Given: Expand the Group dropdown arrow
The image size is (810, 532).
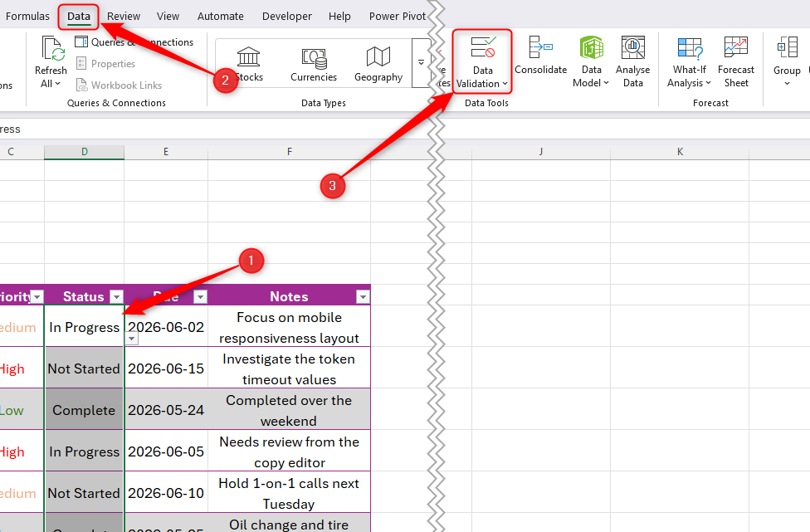Looking at the screenshot, I should pos(788,84).
